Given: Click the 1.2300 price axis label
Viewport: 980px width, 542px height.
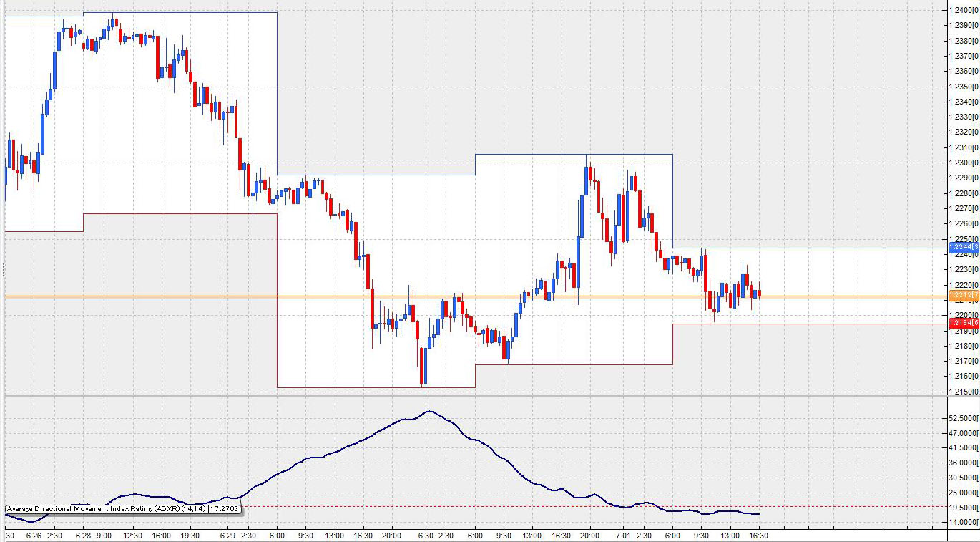Looking at the screenshot, I should [x=964, y=163].
